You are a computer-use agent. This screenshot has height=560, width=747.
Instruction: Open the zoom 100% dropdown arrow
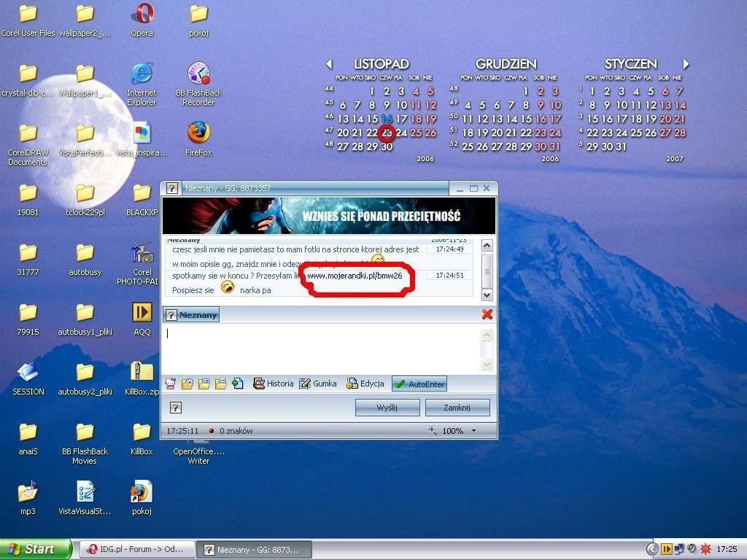(473, 430)
